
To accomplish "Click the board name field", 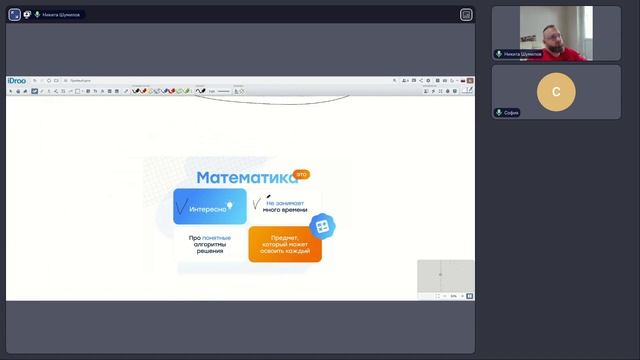I will click(81, 81).
